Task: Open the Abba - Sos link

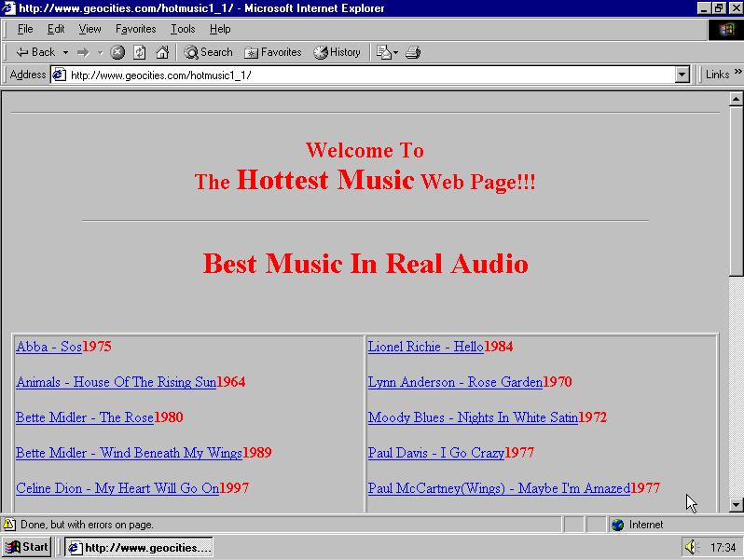Action: pyautogui.click(x=48, y=347)
